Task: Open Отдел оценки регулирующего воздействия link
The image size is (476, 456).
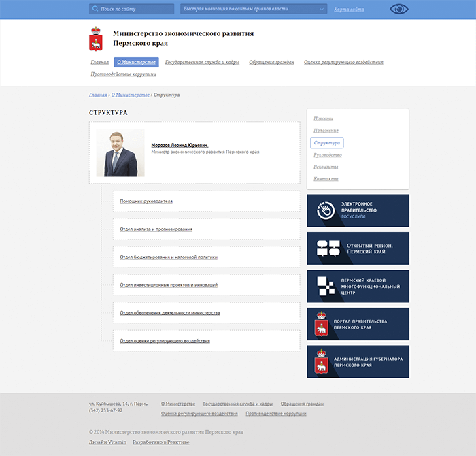Action: (x=165, y=340)
